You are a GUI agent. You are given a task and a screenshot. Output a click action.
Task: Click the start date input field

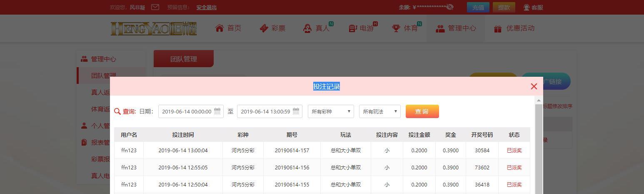(187, 111)
